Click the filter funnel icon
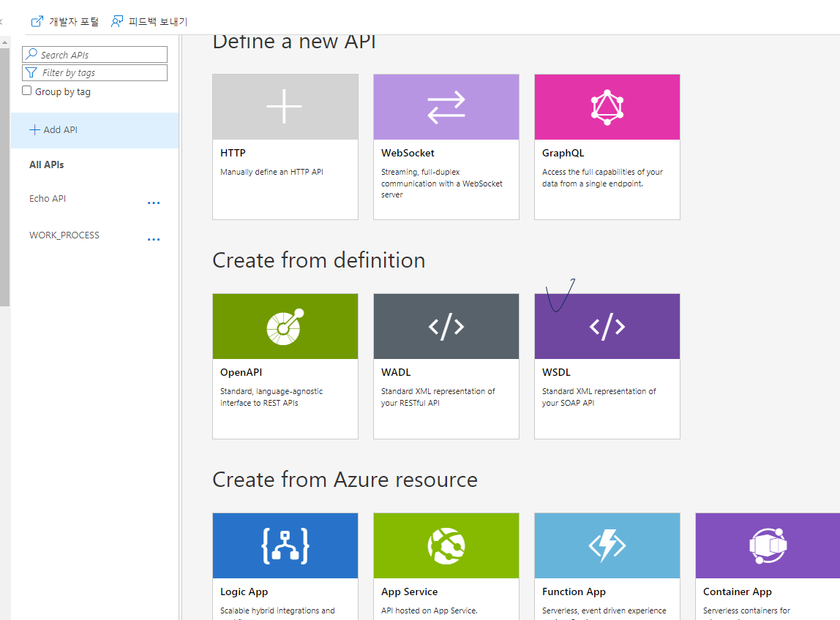840x620 pixels. click(x=31, y=72)
